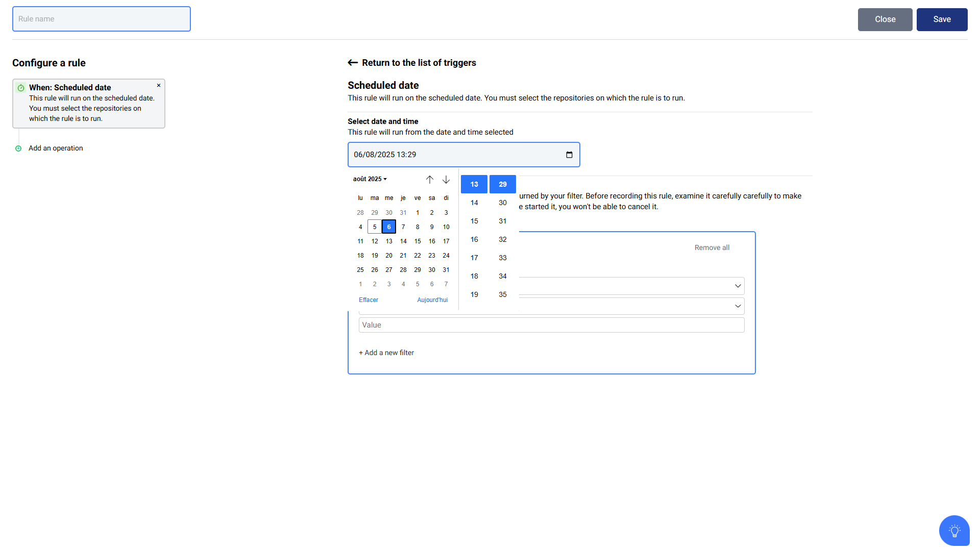Select minute 30 in time list
The image size is (980, 551).
tap(503, 203)
